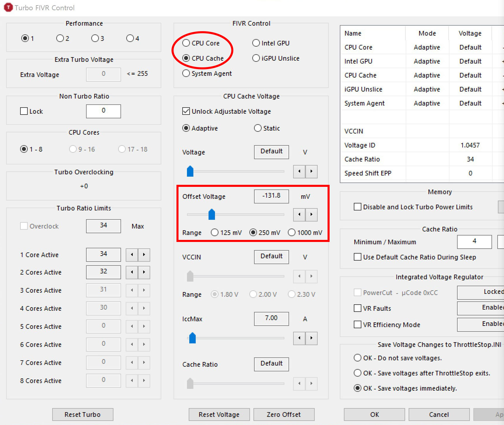Lower 2 Cores Active ratio arrow
Image resolution: width=504 pixels, height=425 pixels.
click(132, 272)
